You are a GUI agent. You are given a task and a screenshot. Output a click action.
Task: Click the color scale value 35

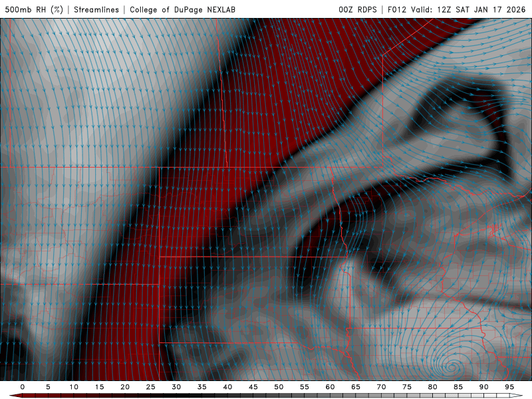coord(202,387)
